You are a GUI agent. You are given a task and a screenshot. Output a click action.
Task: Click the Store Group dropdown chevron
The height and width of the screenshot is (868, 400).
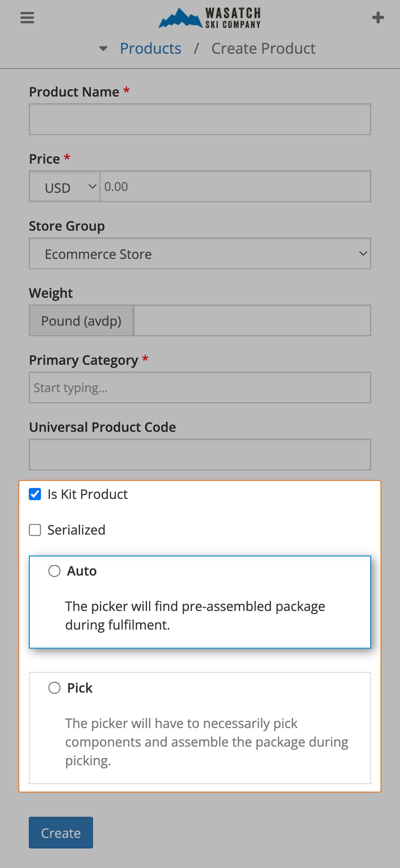[363, 253]
